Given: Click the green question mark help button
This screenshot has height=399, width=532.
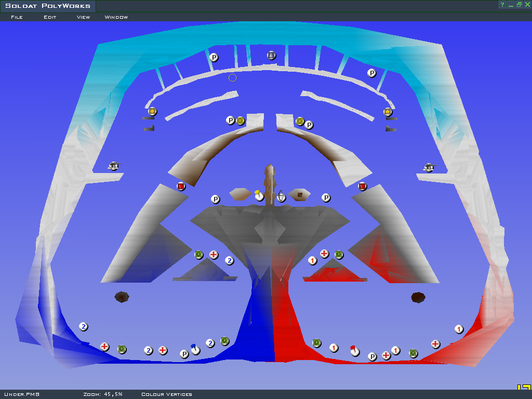Looking at the screenshot, I should pos(502,5).
